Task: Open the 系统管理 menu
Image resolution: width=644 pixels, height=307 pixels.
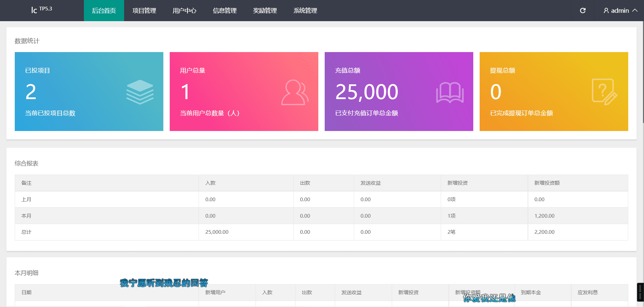Action: [x=305, y=10]
